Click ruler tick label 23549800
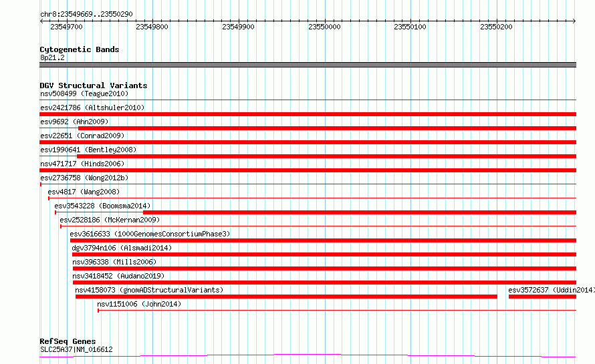Viewport: 595px width, 364px height. click(x=152, y=27)
